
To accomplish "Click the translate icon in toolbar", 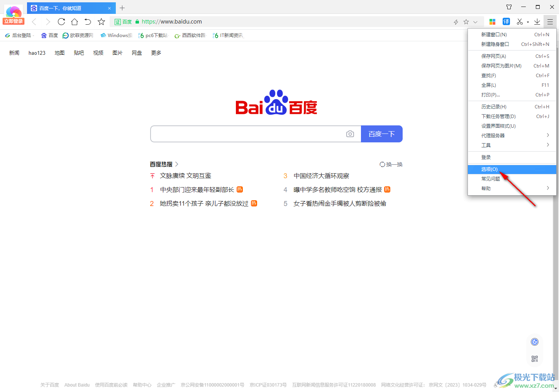I will [x=506, y=22].
